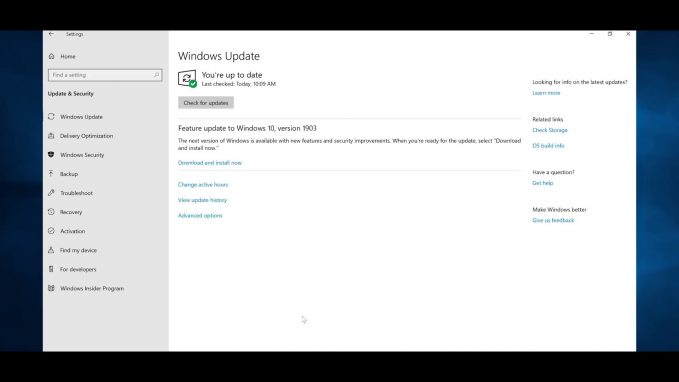Viewport: 679px width, 382px height.
Task: Click Download and install now link
Action: click(x=210, y=163)
